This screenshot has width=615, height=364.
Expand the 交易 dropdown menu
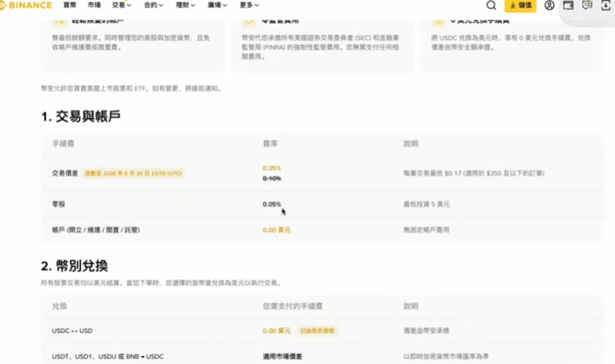(x=122, y=5)
